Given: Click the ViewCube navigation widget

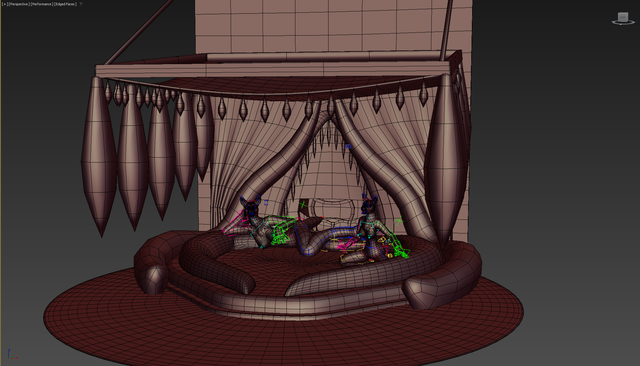Looking at the screenshot, I should pyautogui.click(x=623, y=18).
